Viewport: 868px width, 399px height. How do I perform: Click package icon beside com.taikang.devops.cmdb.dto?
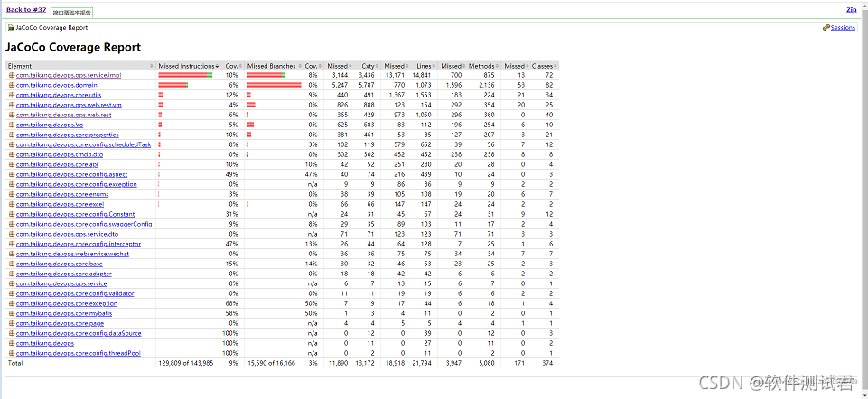tap(11, 155)
